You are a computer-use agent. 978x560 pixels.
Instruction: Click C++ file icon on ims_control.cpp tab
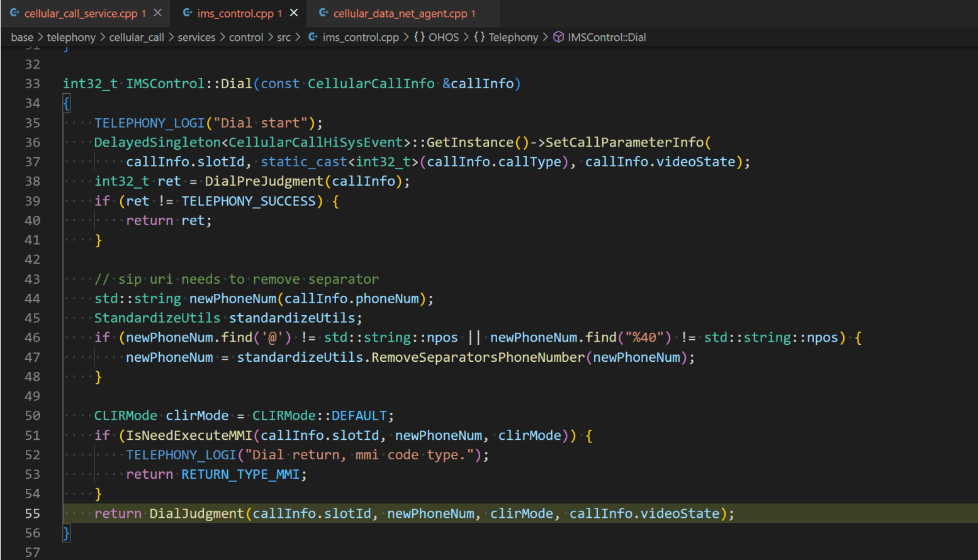click(188, 13)
